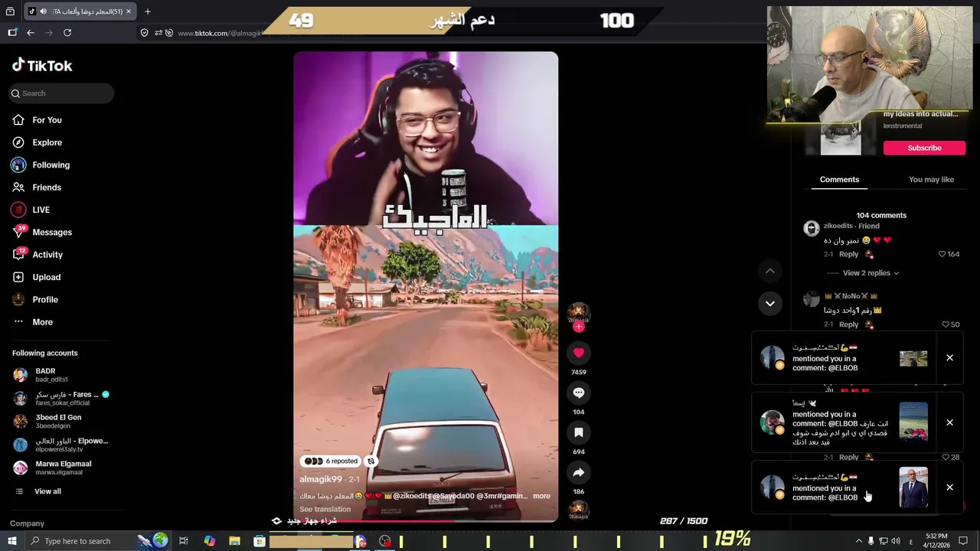Go to the previous video with the up arrow
This screenshot has height=551, width=980.
pos(770,271)
